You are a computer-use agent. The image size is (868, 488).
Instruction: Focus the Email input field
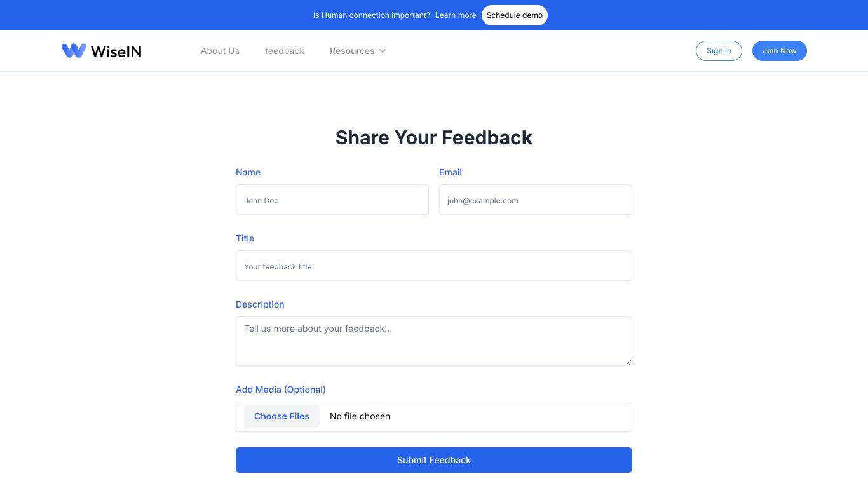coord(536,200)
